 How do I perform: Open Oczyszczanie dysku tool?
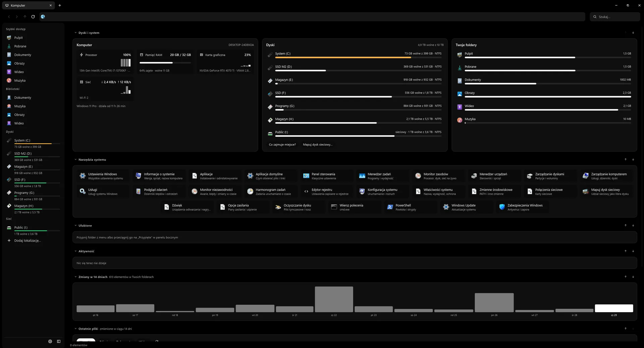298,207
